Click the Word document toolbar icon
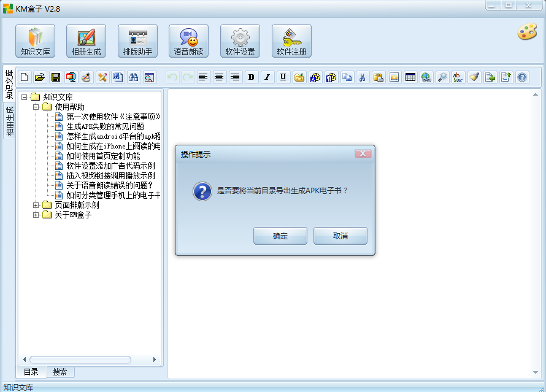Screen dimensions: 546x392 (x=118, y=77)
